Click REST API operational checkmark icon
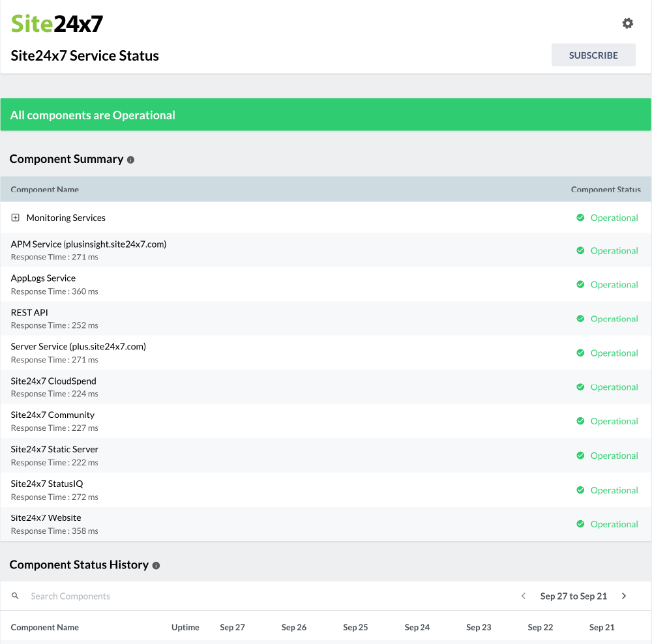This screenshot has width=652, height=644. click(x=580, y=319)
